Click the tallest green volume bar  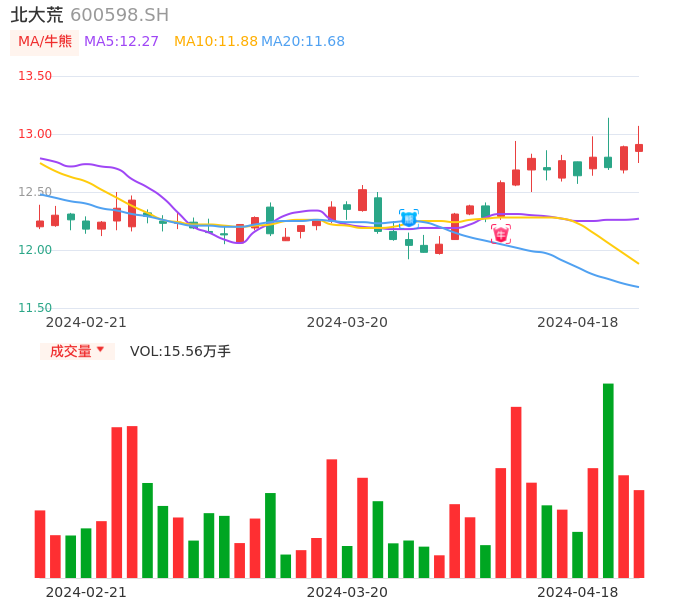608,480
